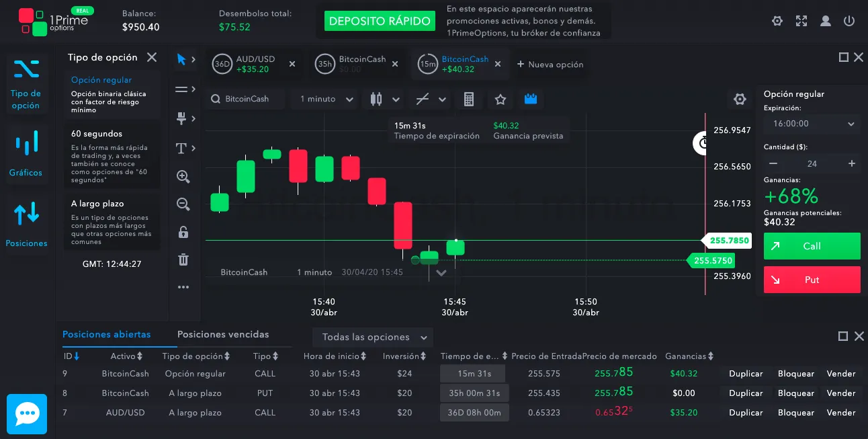Place a Put trade
Image resolution: width=868 pixels, height=439 pixels.
(812, 280)
